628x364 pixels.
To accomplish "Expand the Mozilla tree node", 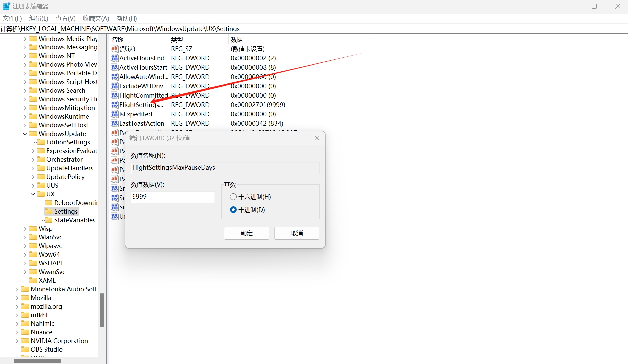I will coord(17,298).
